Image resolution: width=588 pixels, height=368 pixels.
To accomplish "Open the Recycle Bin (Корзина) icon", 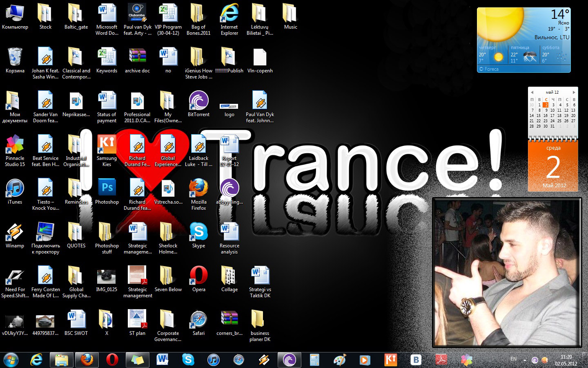I will (x=15, y=57).
